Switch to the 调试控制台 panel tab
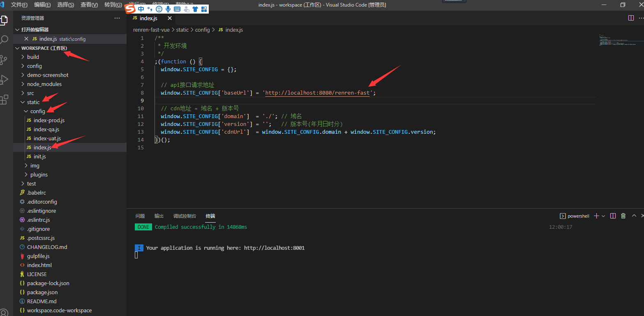 [x=185, y=216]
